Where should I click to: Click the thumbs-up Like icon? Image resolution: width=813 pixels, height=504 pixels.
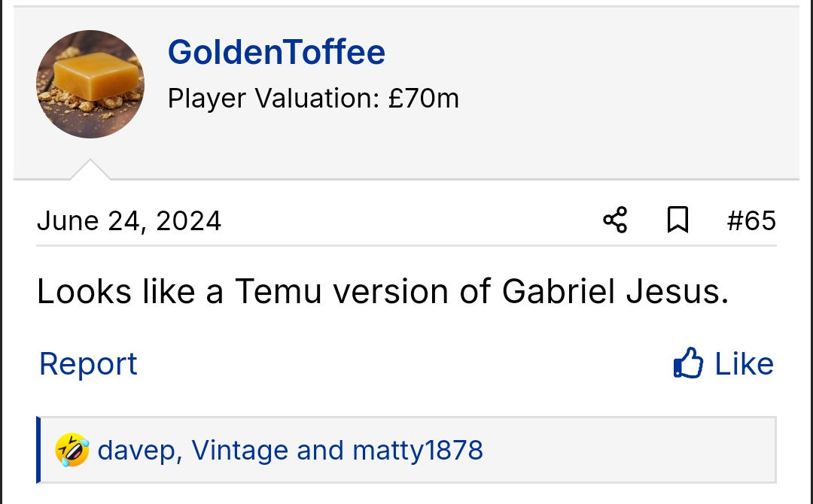tap(688, 364)
